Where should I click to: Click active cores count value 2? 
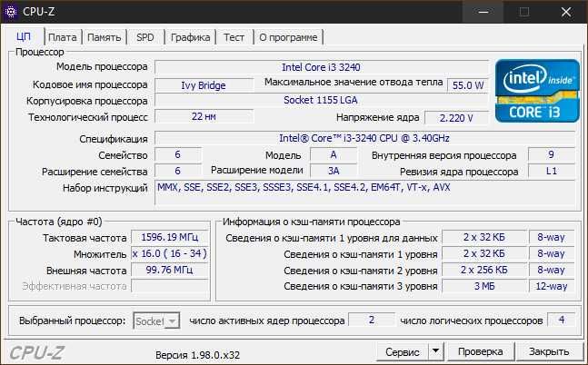point(372,320)
